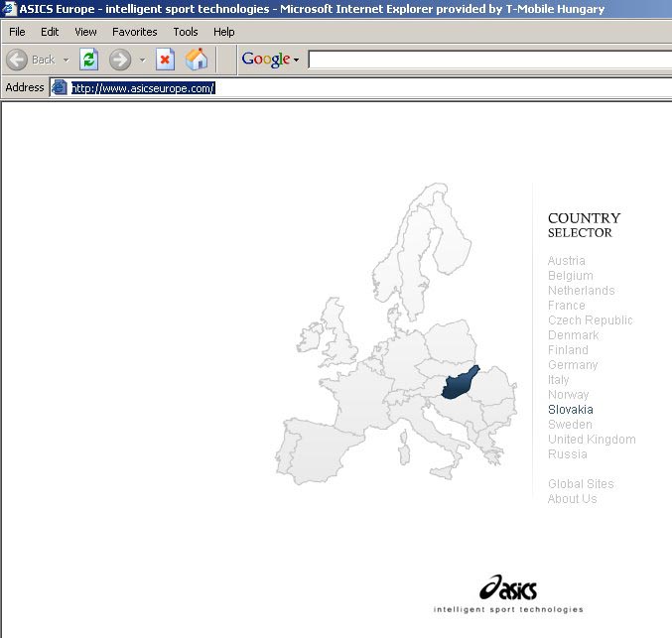Pick Finland from the country list
This screenshot has width=672, height=638.
(x=568, y=350)
